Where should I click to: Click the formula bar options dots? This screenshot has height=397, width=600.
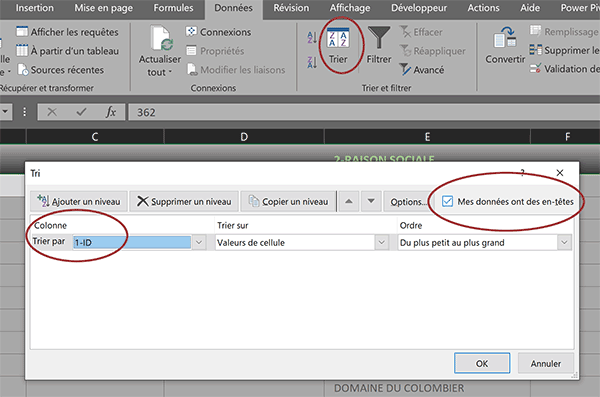[24, 112]
